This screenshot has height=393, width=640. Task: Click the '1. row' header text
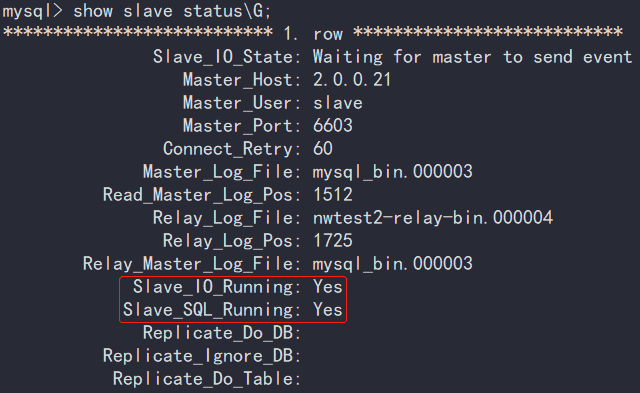pyautogui.click(x=313, y=34)
